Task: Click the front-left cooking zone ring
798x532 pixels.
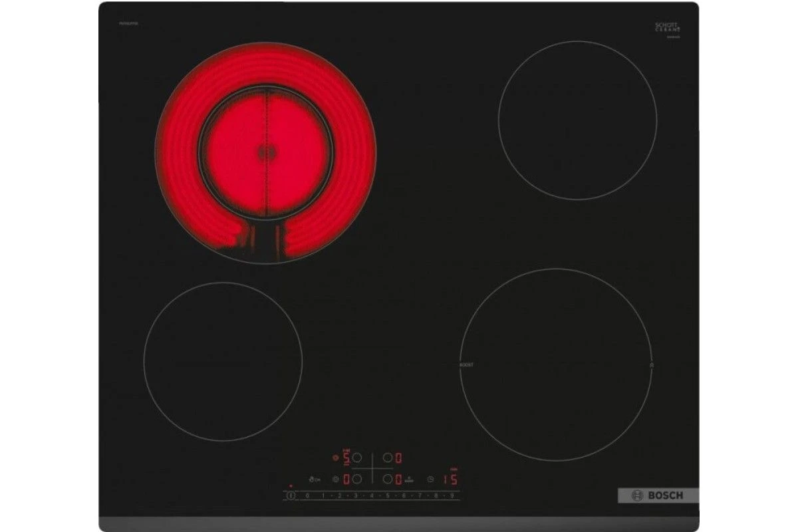Action: click(x=223, y=361)
